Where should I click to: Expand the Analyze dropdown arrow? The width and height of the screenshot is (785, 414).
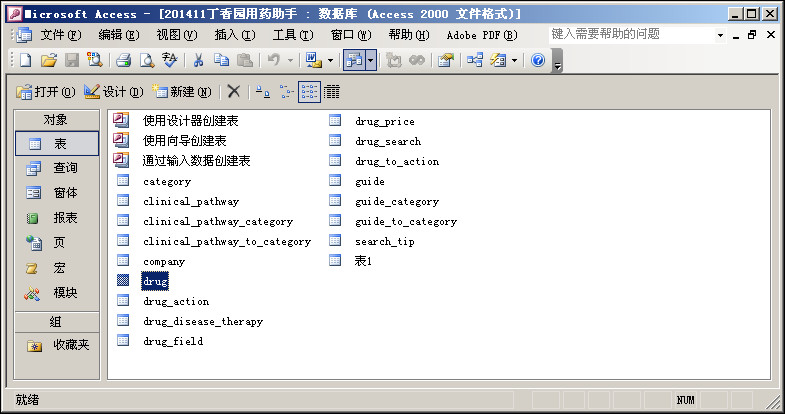pyautogui.click(x=371, y=61)
